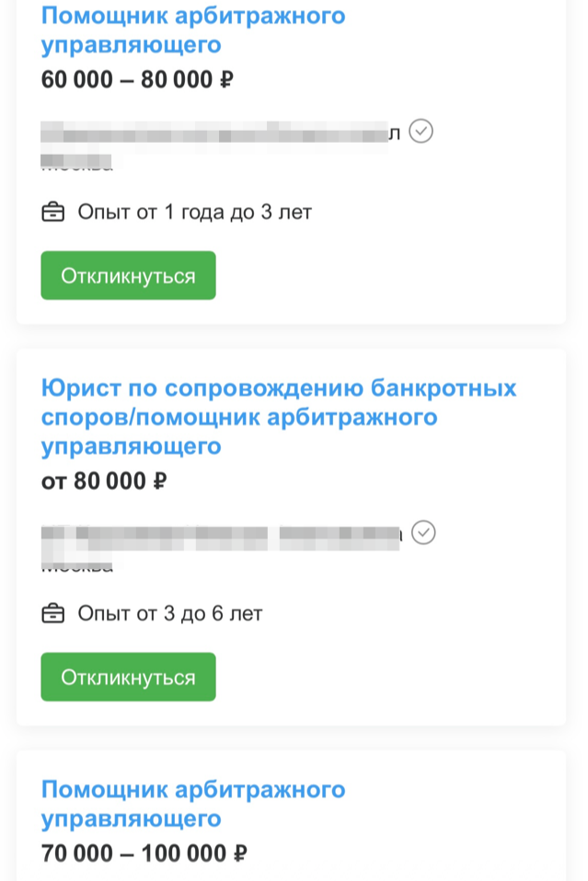Click the first employer's company name
Image resolution: width=588 pixels, height=881 pixels.
[216, 131]
